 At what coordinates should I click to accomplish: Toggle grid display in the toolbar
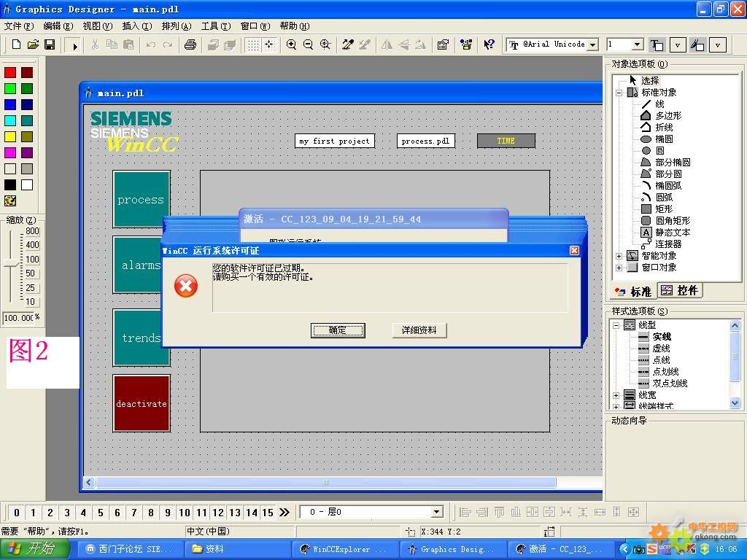pos(253,44)
